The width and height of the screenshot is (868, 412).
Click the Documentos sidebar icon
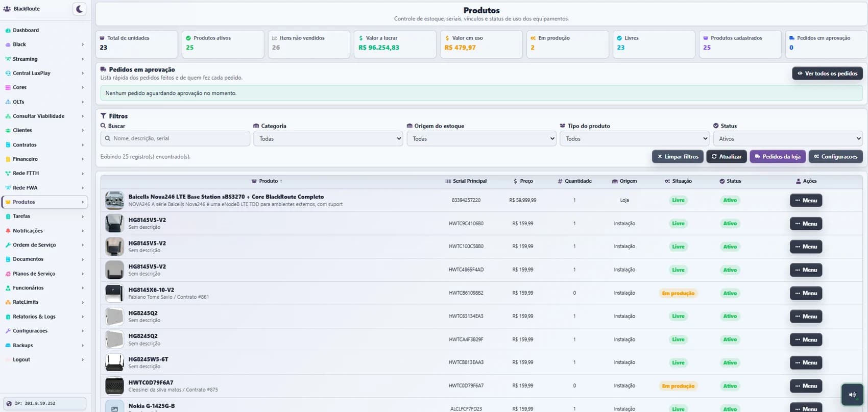(x=8, y=259)
